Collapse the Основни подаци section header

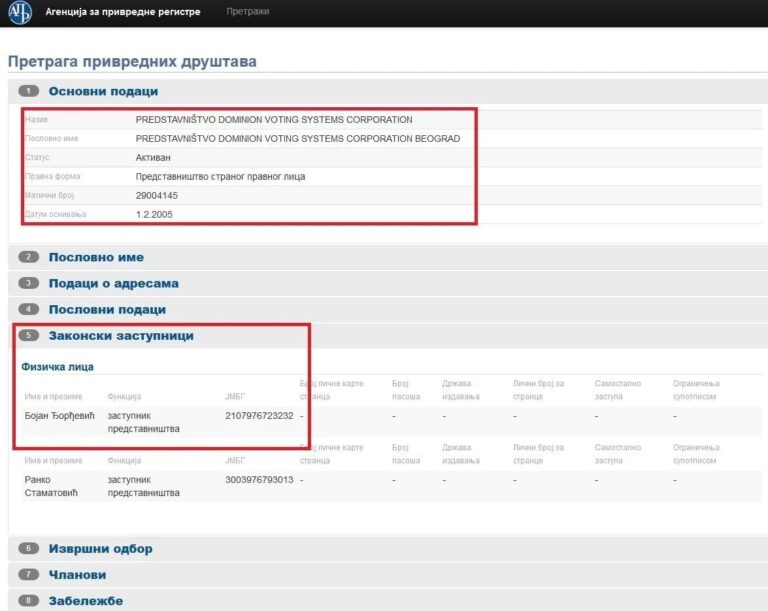click(103, 91)
